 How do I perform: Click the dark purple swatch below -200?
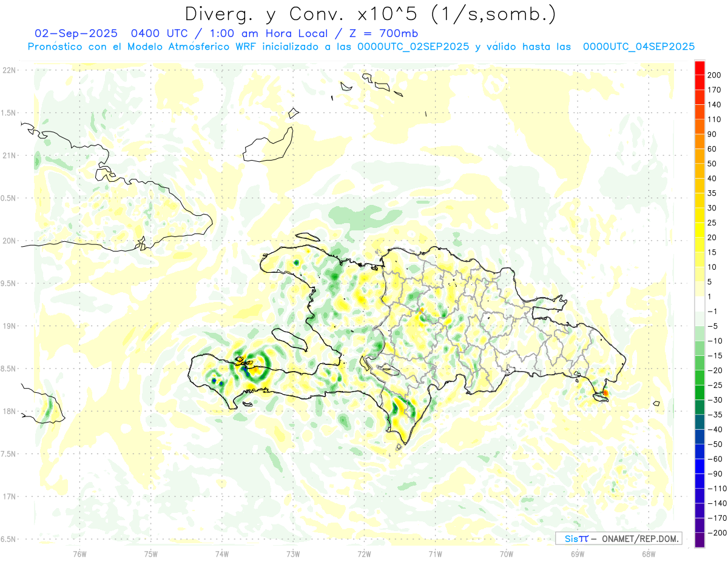point(700,540)
